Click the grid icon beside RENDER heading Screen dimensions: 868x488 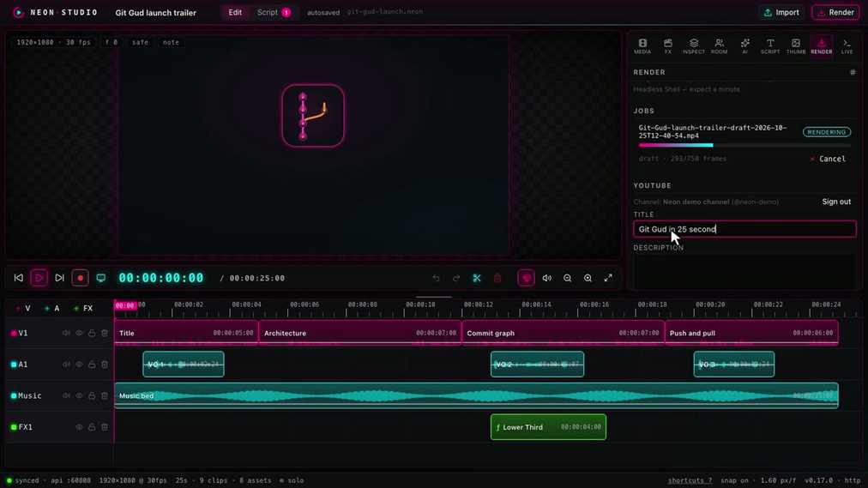point(853,73)
